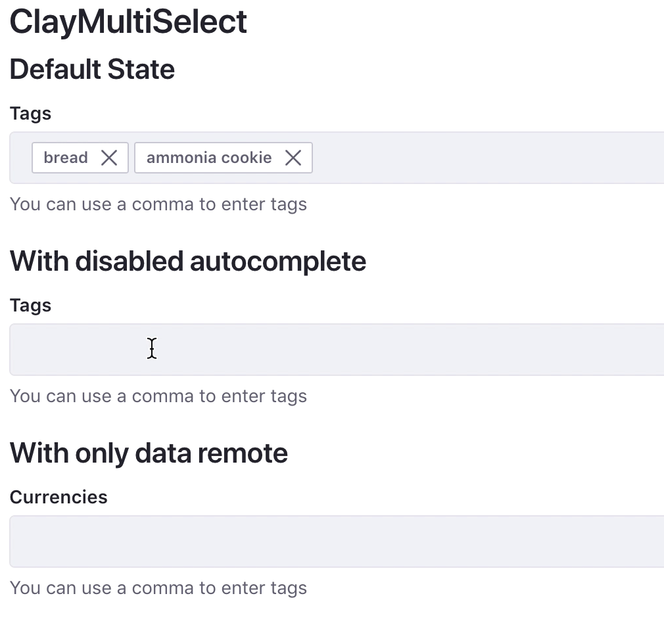This screenshot has width=664, height=644.
Task: Select the bread tag label
Action: pyautogui.click(x=66, y=157)
